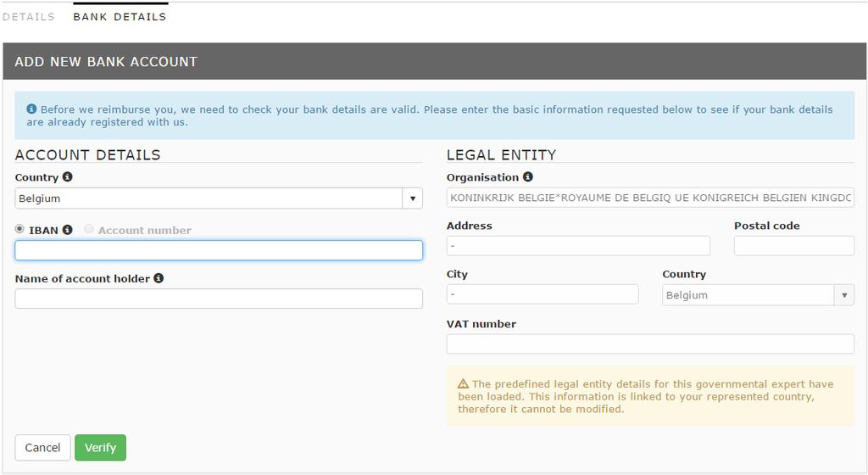The height and width of the screenshot is (475, 868).
Task: Select the IBAN radio button
Action: [x=19, y=229]
